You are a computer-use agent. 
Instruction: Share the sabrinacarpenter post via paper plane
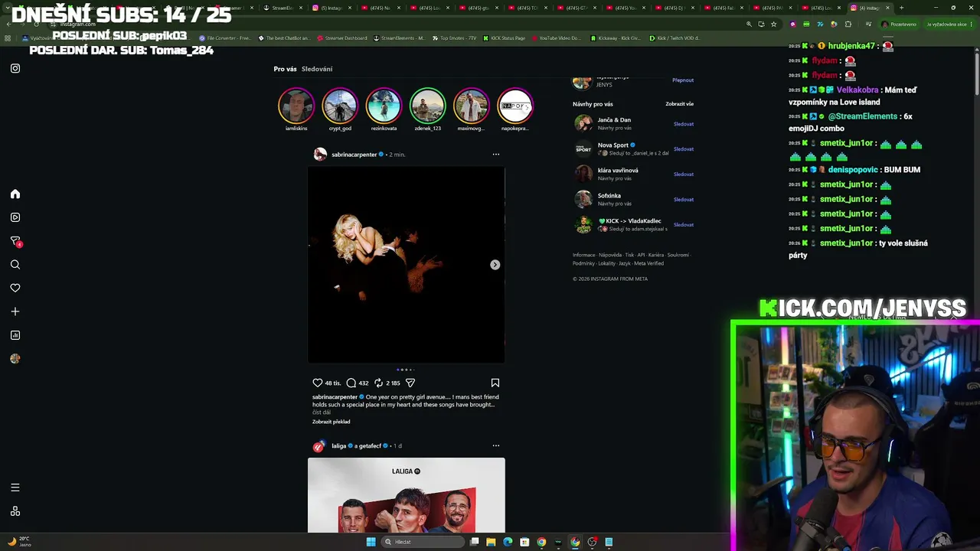[x=410, y=383]
